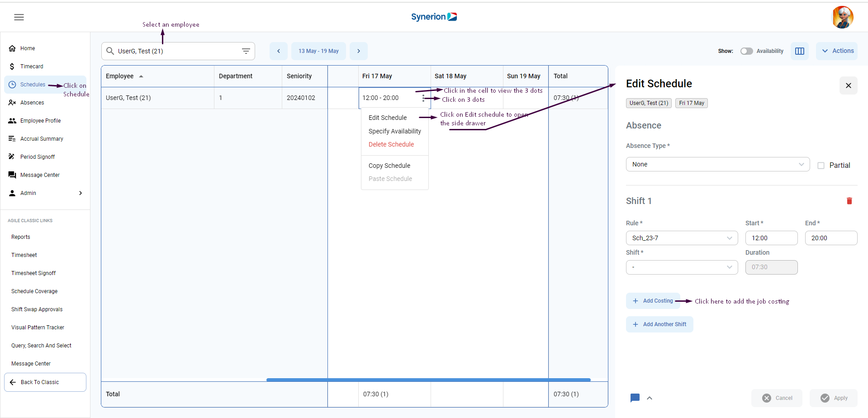Open Schedule Coverage classic link

34,291
